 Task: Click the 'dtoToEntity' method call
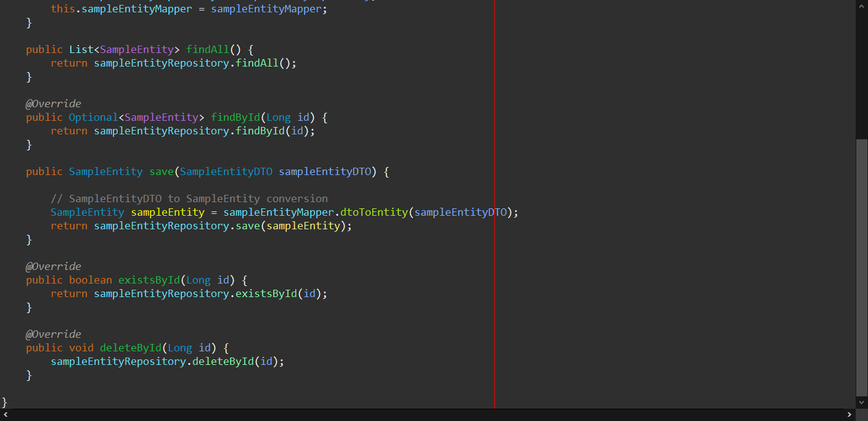tap(374, 212)
